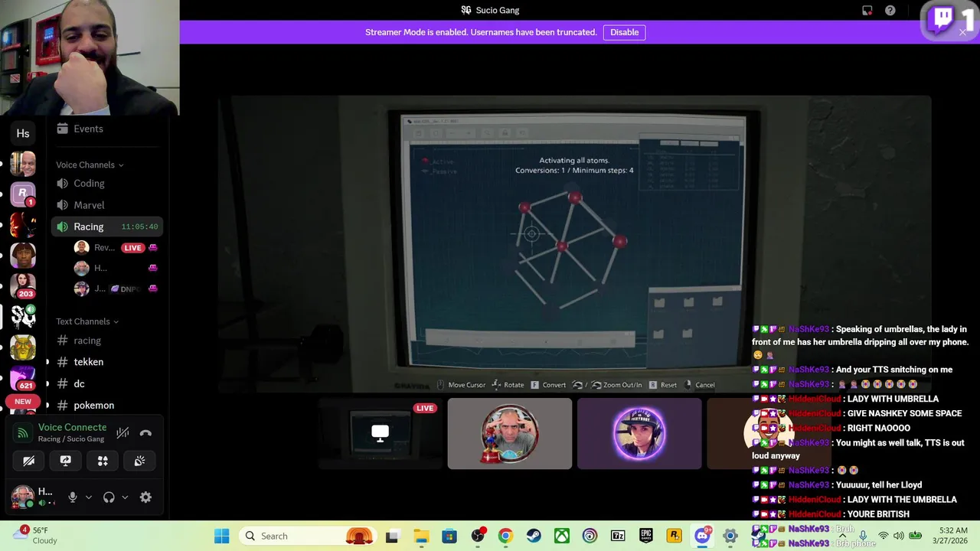
Task: Start an activity from voice panel
Action: click(103, 461)
